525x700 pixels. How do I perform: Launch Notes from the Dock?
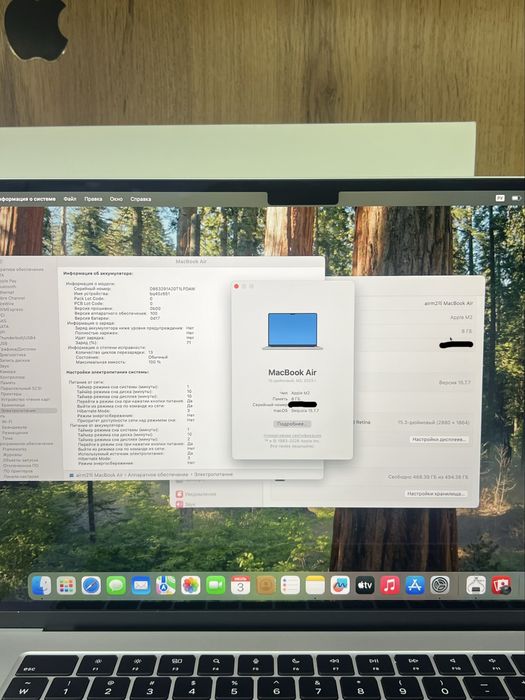point(315,585)
